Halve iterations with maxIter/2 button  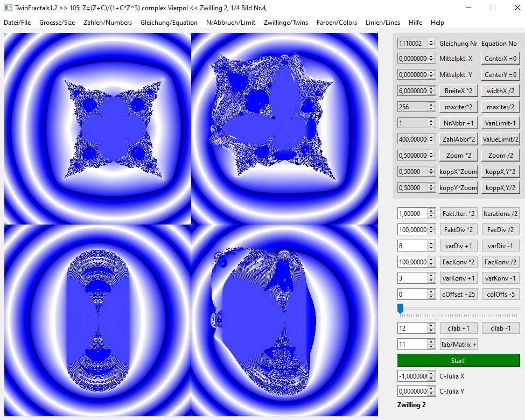click(x=501, y=107)
